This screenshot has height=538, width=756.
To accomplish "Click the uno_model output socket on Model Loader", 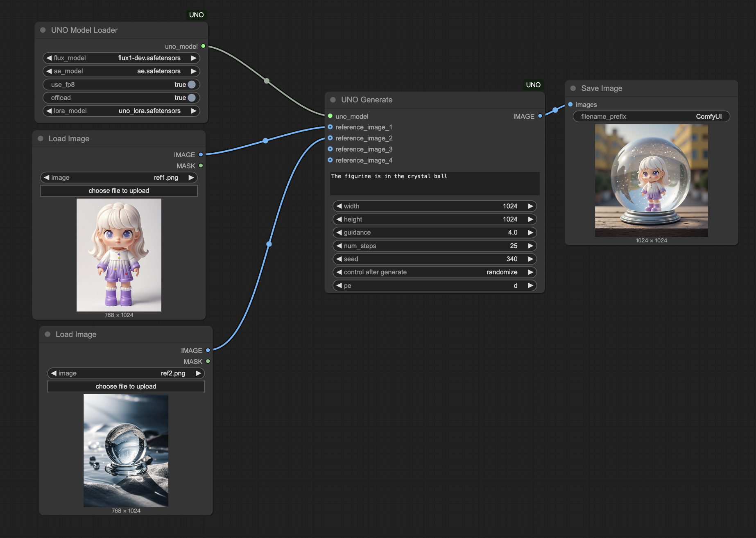I will [203, 46].
